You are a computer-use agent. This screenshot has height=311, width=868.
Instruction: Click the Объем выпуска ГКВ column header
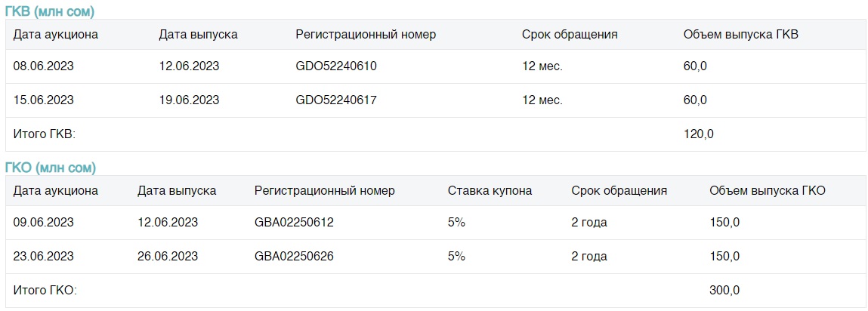click(741, 34)
